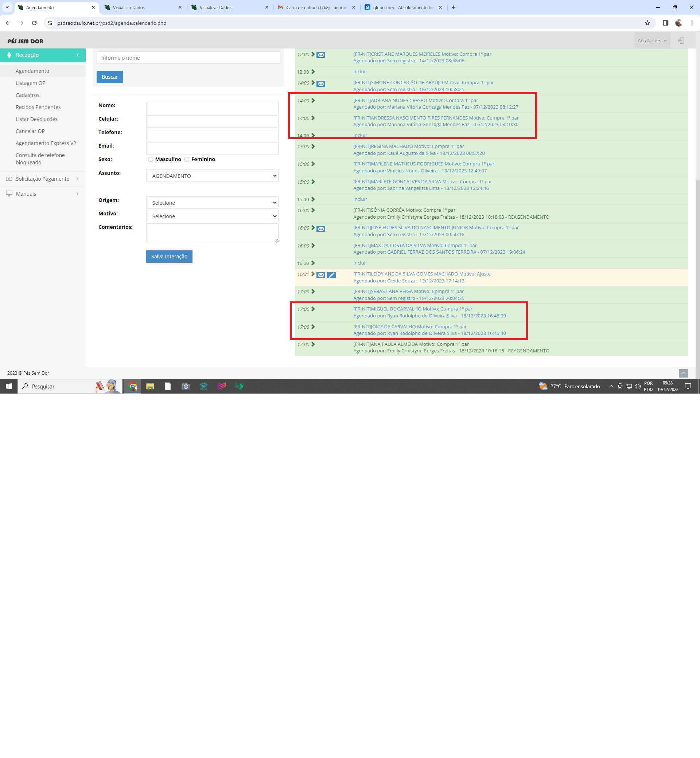The height and width of the screenshot is (758, 700).
Task: Open the Origem dropdown
Action: [x=212, y=203]
